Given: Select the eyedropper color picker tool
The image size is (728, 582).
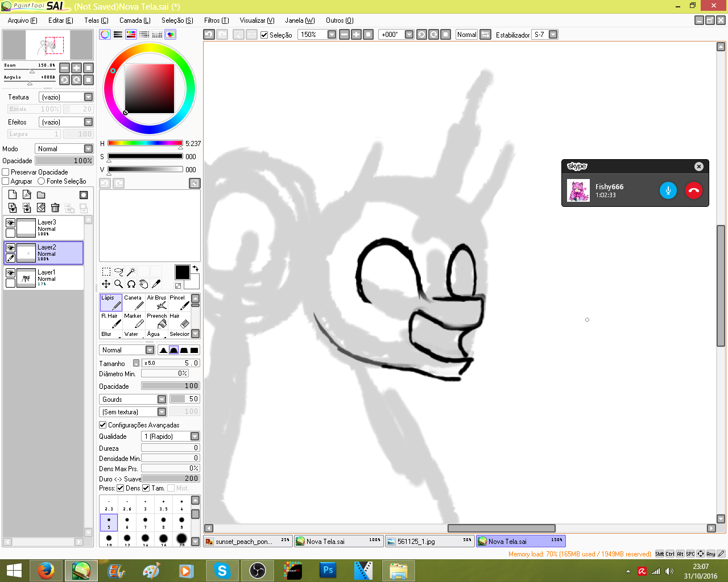Looking at the screenshot, I should coord(156,284).
